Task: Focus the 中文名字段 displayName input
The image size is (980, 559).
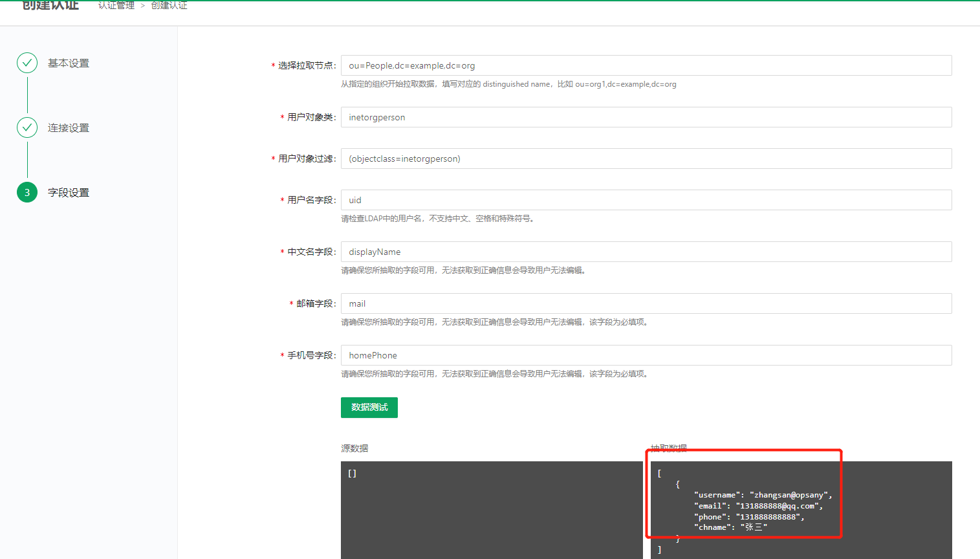Action: click(x=646, y=252)
